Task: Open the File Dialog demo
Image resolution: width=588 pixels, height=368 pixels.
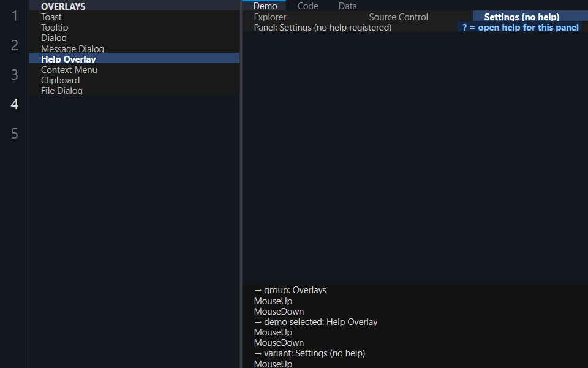Action: pyautogui.click(x=134, y=91)
